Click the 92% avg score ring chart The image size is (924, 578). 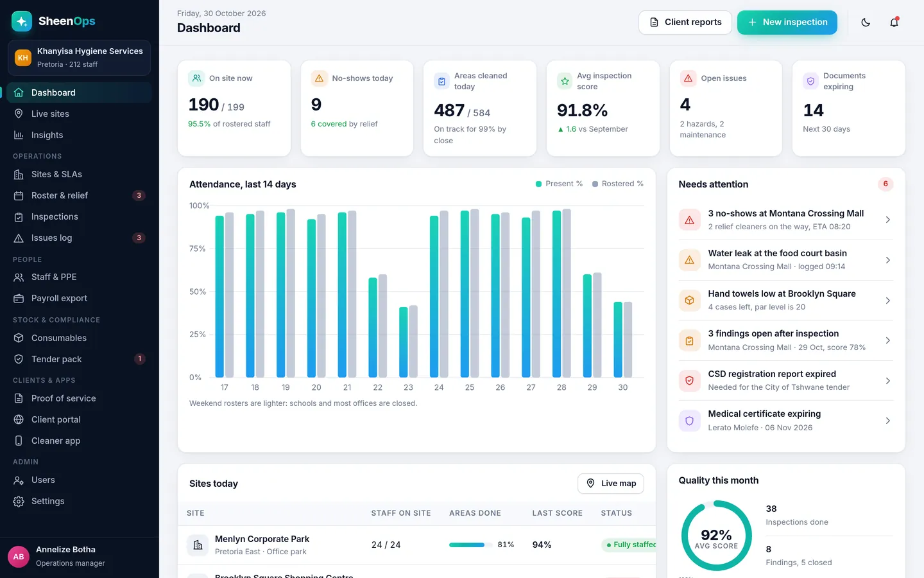716,536
